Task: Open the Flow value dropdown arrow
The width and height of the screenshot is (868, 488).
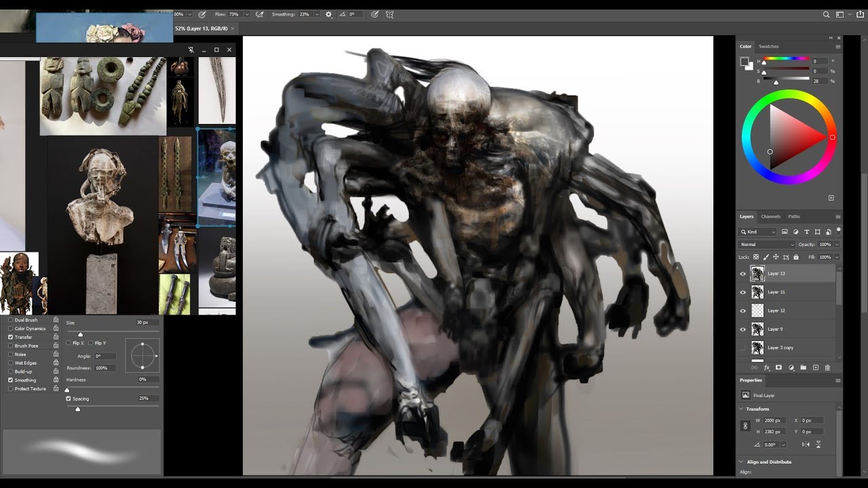Action: click(247, 14)
